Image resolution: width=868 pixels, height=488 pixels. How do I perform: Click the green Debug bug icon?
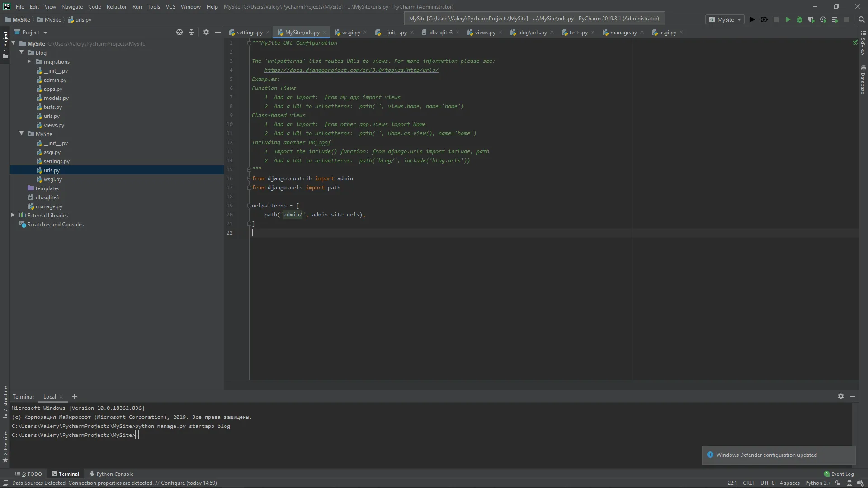point(800,19)
